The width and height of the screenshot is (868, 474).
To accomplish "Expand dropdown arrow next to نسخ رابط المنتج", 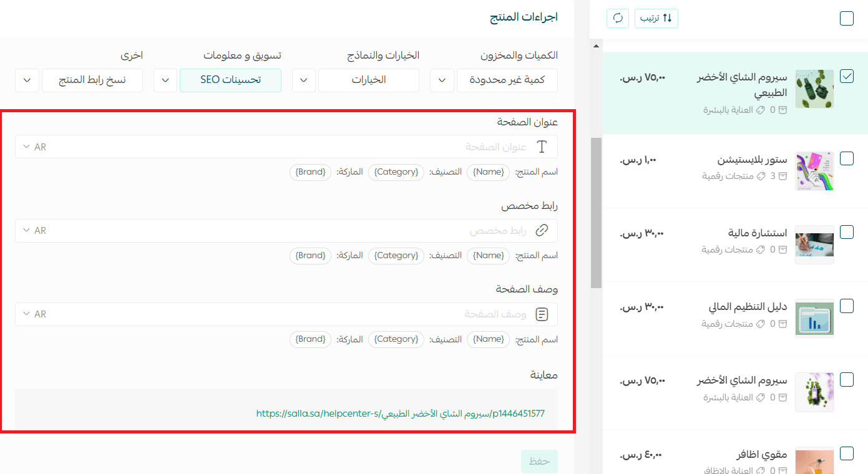I will 27,80.
